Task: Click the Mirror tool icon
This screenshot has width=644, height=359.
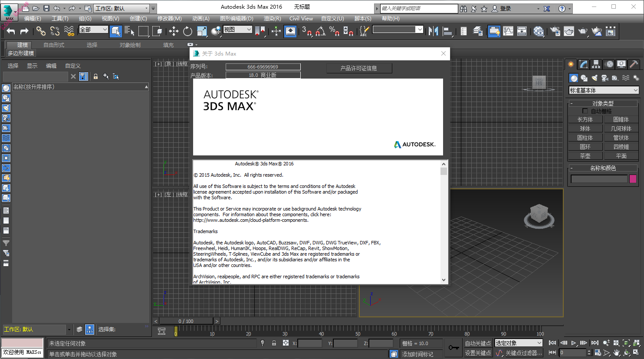Action: (x=433, y=31)
